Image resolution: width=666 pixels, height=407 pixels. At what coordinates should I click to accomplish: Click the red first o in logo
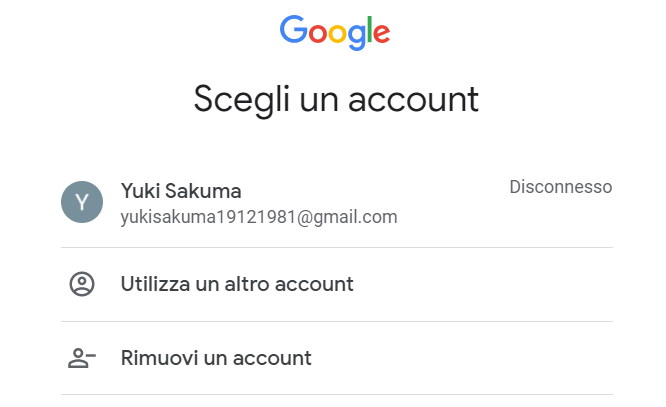click(317, 34)
